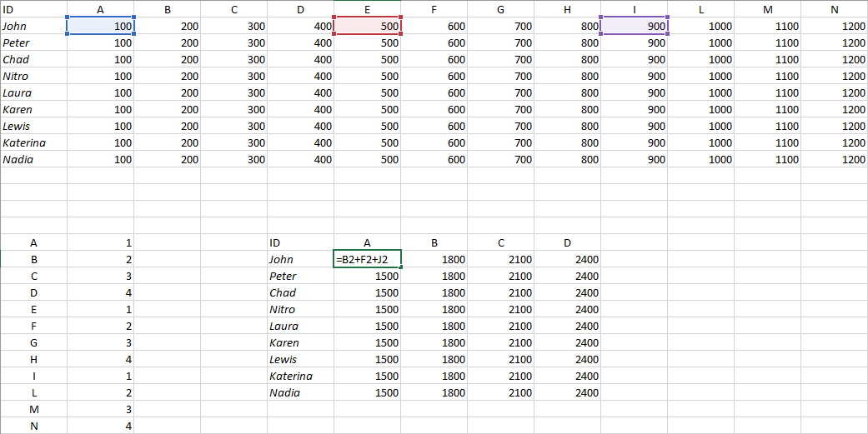Click Laura's 1800 cell in the summary table
This screenshot has height=434, width=868.
pos(434,326)
